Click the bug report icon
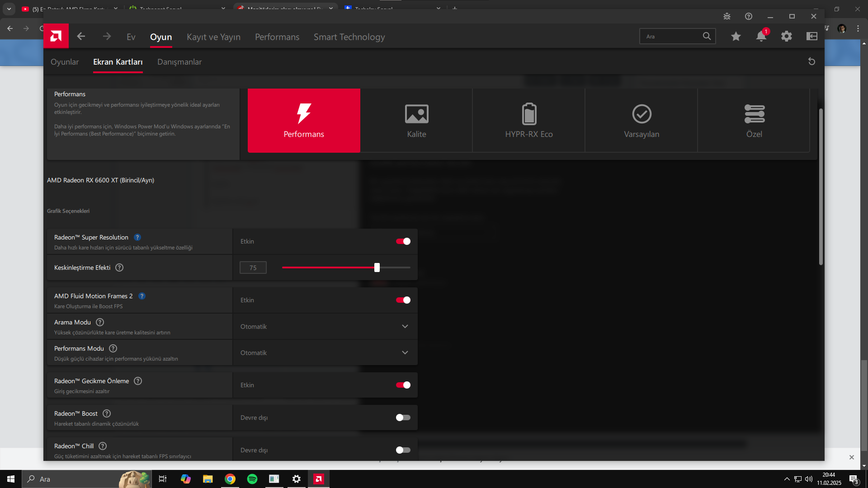Viewport: 868px width, 488px height. tap(727, 16)
